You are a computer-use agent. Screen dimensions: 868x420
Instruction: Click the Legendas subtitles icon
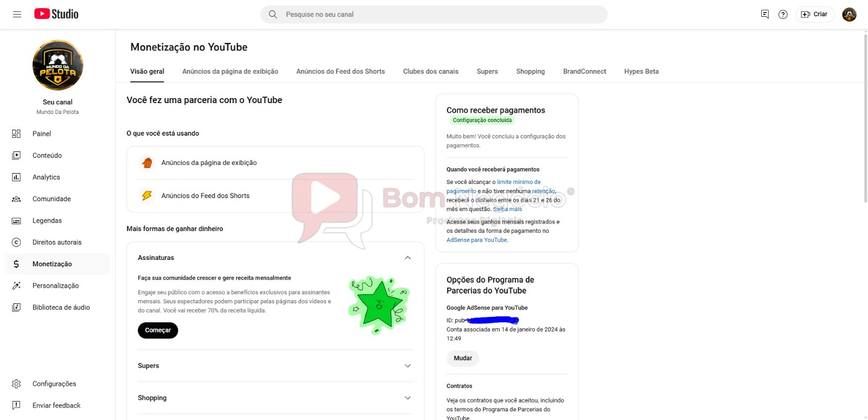16,220
